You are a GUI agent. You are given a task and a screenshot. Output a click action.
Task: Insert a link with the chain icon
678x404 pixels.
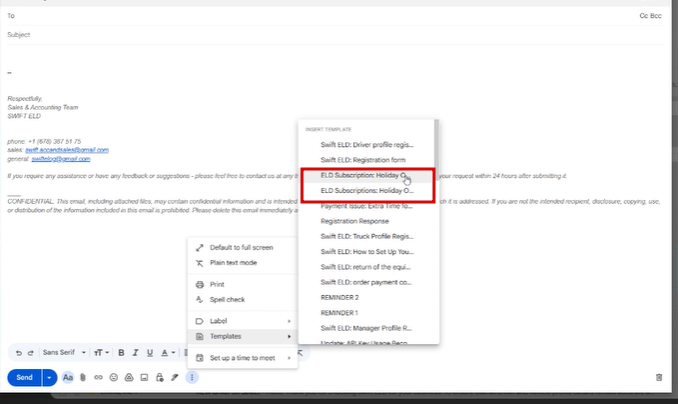point(99,378)
